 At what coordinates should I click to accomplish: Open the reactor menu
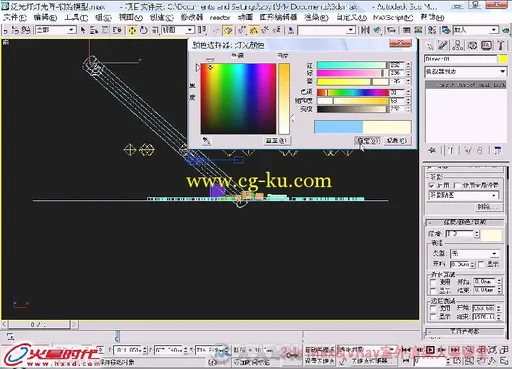coord(220,17)
